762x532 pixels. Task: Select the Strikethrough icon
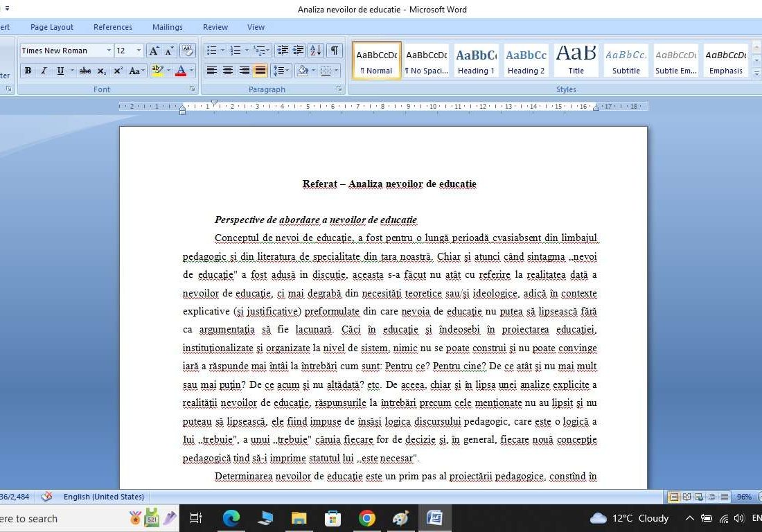[85, 71]
